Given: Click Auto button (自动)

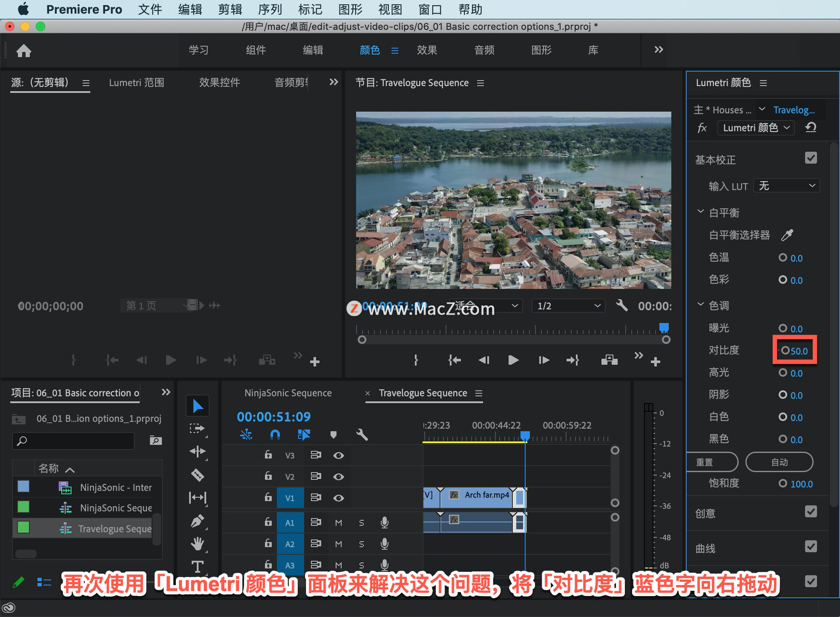Looking at the screenshot, I should (x=779, y=462).
